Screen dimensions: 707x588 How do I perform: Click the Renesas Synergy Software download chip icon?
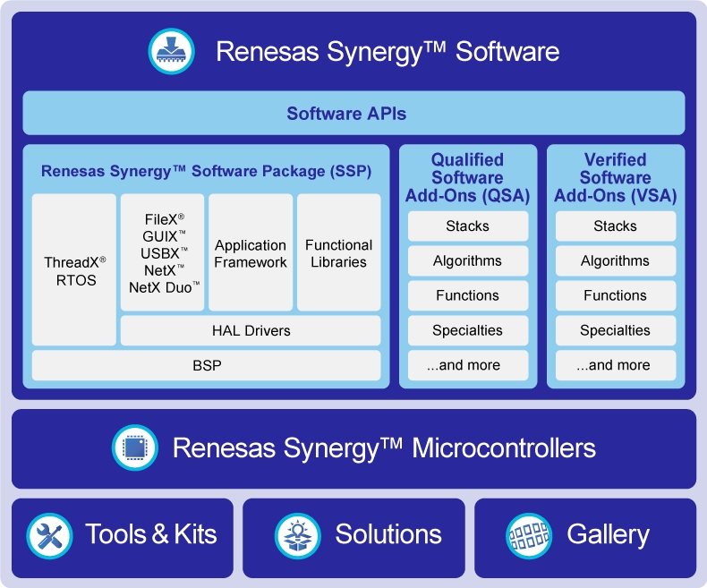(171, 51)
